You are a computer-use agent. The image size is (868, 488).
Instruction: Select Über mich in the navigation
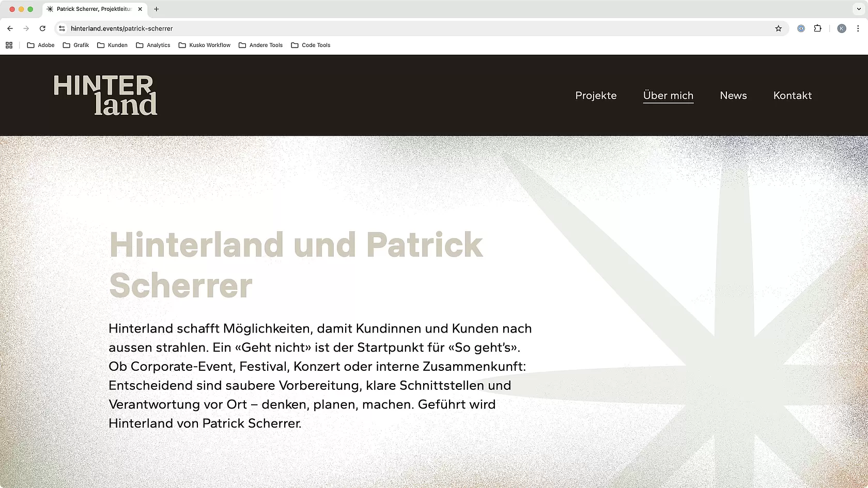point(668,96)
